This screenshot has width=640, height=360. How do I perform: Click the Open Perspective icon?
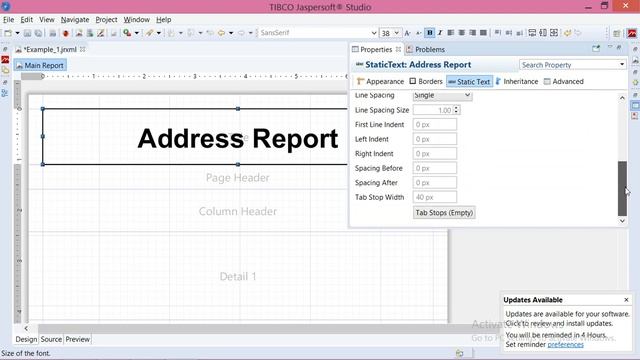(617, 33)
